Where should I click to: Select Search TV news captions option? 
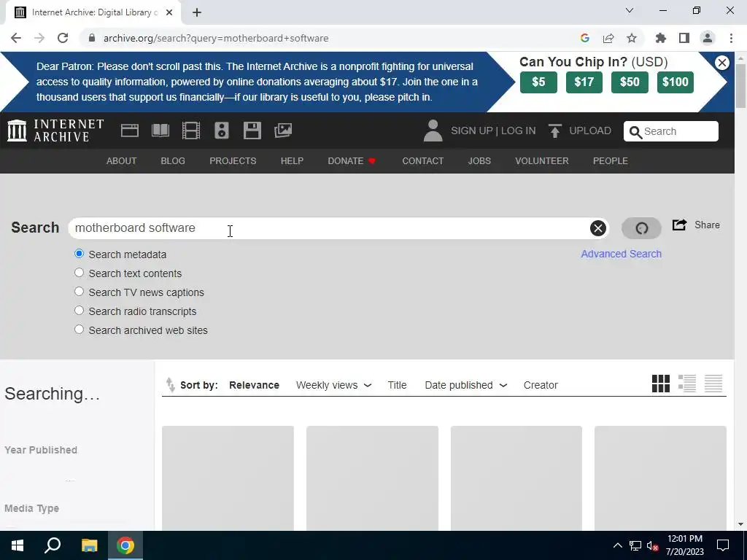(79, 292)
